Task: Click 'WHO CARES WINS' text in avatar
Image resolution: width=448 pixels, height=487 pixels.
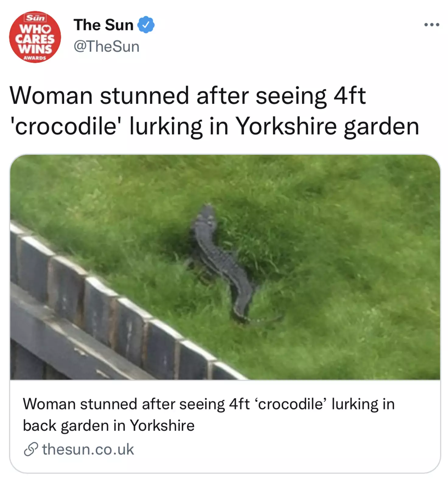Action: click(x=35, y=39)
